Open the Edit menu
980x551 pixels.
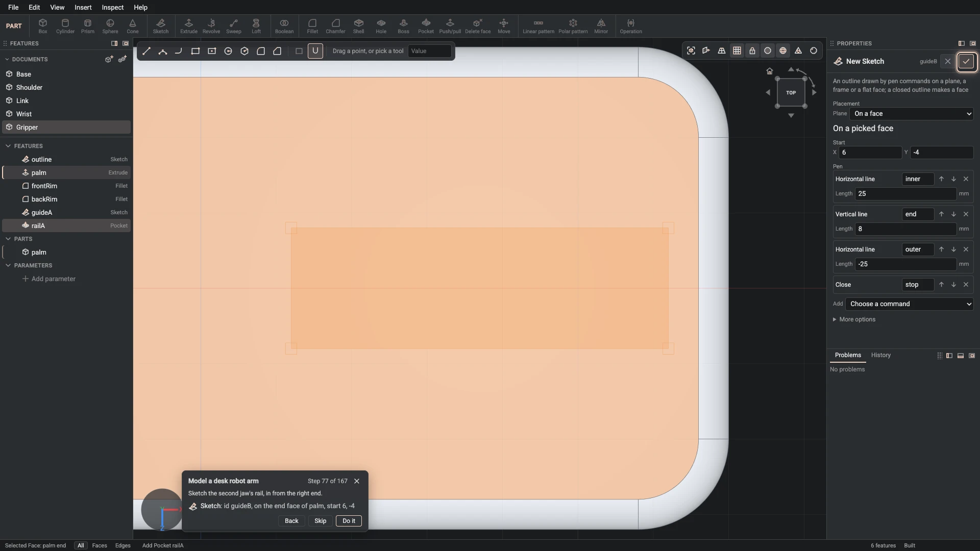coord(34,7)
